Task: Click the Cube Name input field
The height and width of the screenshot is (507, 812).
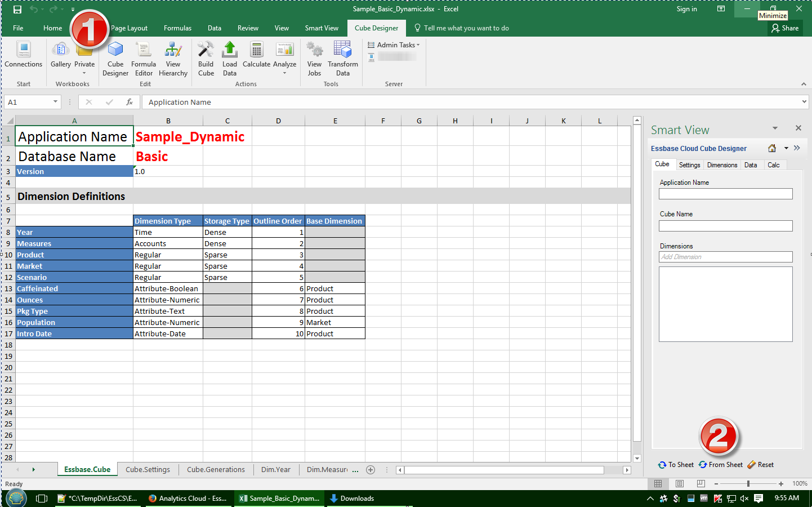Action: pyautogui.click(x=725, y=226)
